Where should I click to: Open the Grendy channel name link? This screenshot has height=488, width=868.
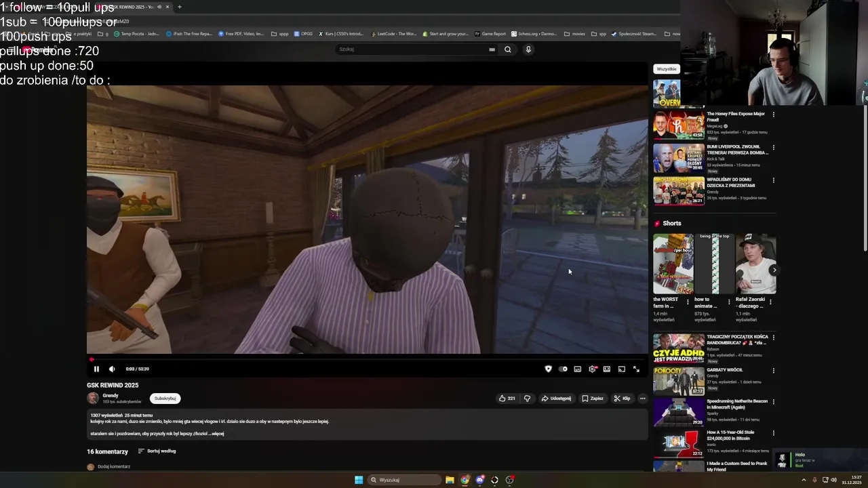(x=111, y=395)
